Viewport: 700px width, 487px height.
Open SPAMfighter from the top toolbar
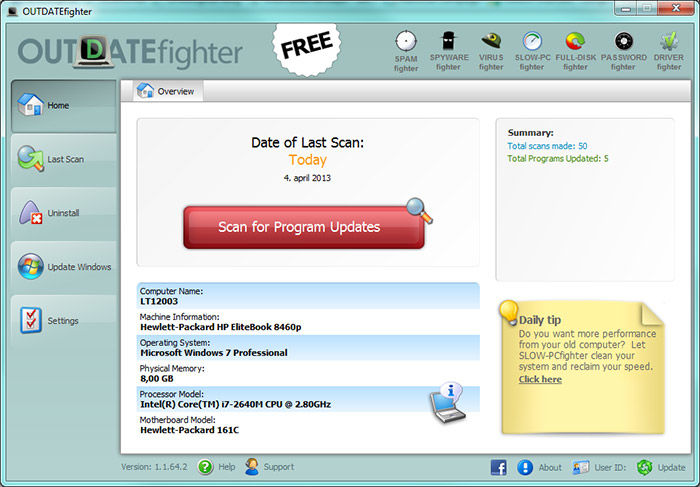click(406, 50)
